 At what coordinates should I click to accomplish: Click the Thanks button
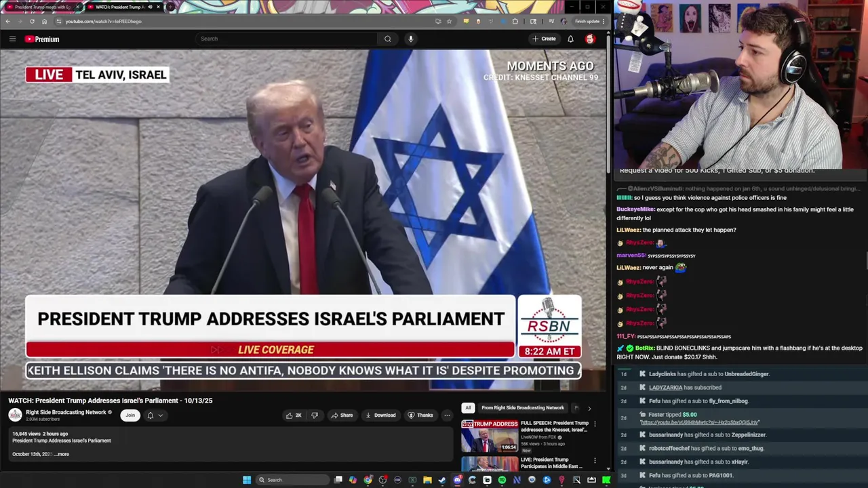[x=420, y=415]
